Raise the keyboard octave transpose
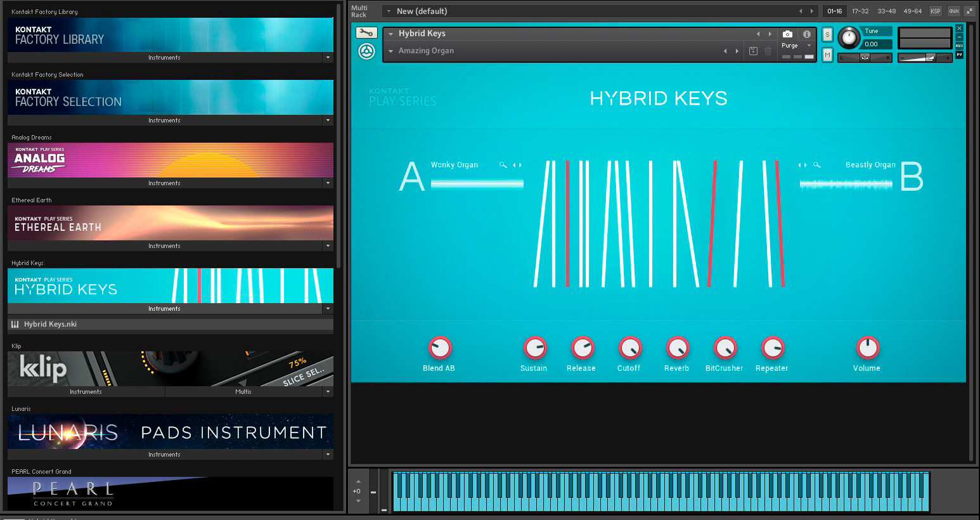The height and width of the screenshot is (520, 980). coord(358,481)
